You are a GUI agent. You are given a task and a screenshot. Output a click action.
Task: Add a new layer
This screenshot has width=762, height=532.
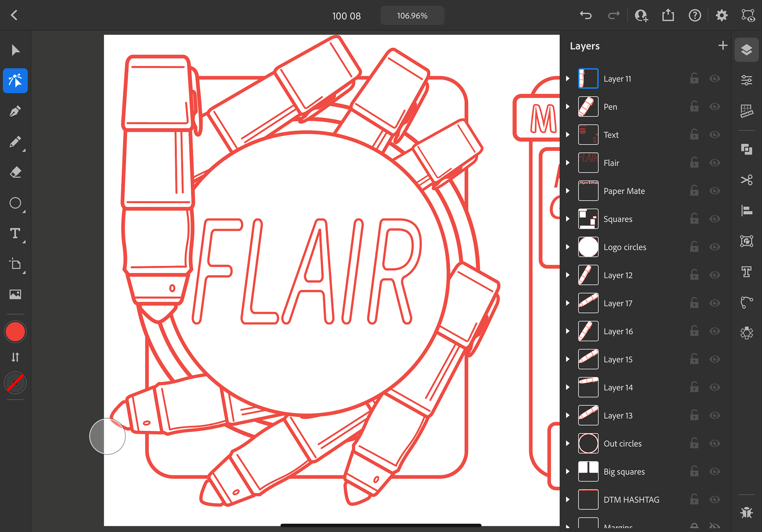coord(723,46)
